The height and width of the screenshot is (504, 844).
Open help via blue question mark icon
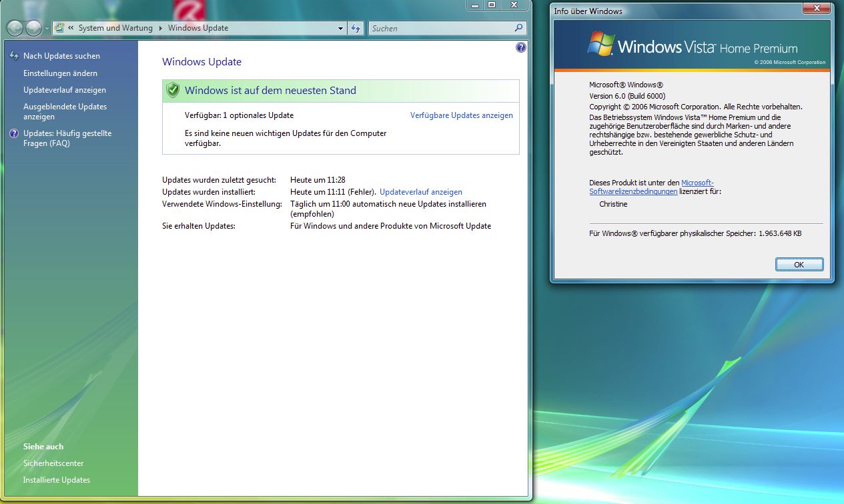(x=521, y=47)
